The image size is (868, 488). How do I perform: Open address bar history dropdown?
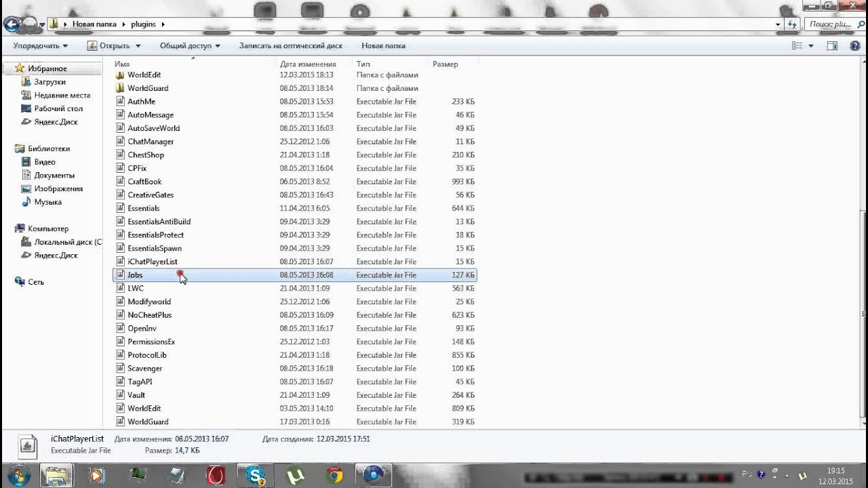click(x=778, y=24)
